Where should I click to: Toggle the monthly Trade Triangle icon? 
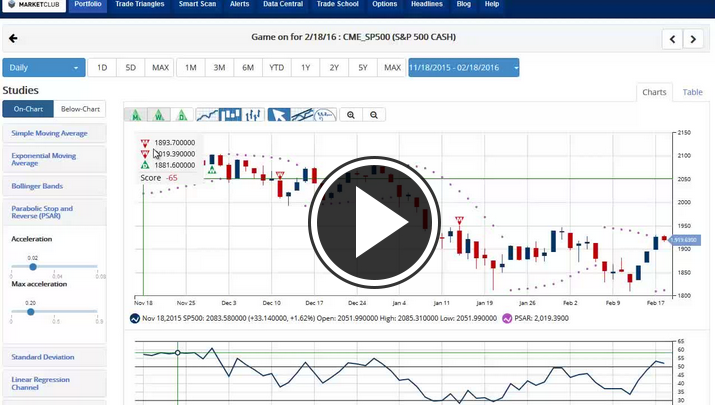click(x=136, y=115)
